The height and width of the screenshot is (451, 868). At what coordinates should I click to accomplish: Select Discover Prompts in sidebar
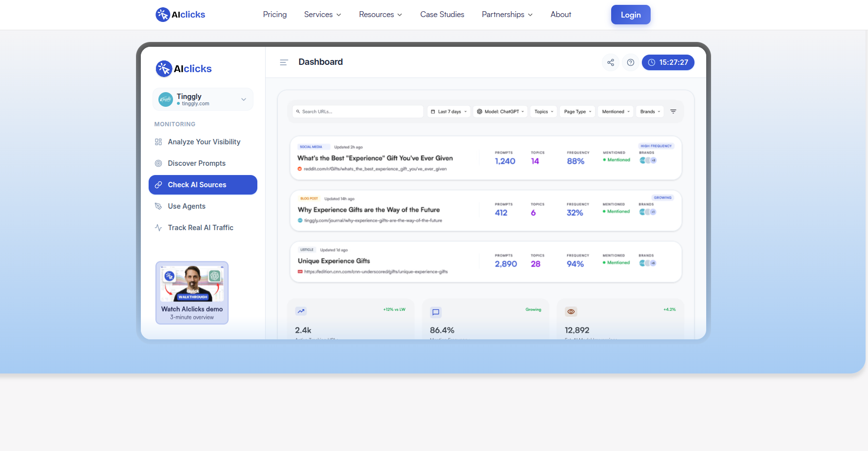tap(203, 163)
